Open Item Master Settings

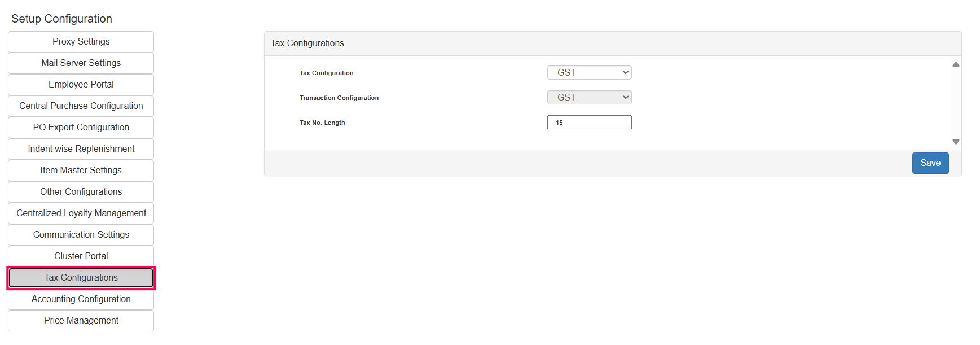coord(81,171)
